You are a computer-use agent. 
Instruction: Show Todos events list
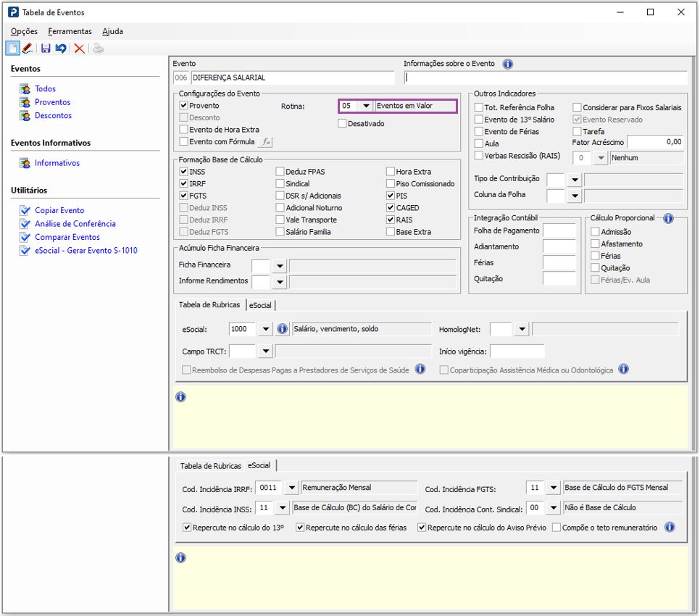[x=45, y=89]
